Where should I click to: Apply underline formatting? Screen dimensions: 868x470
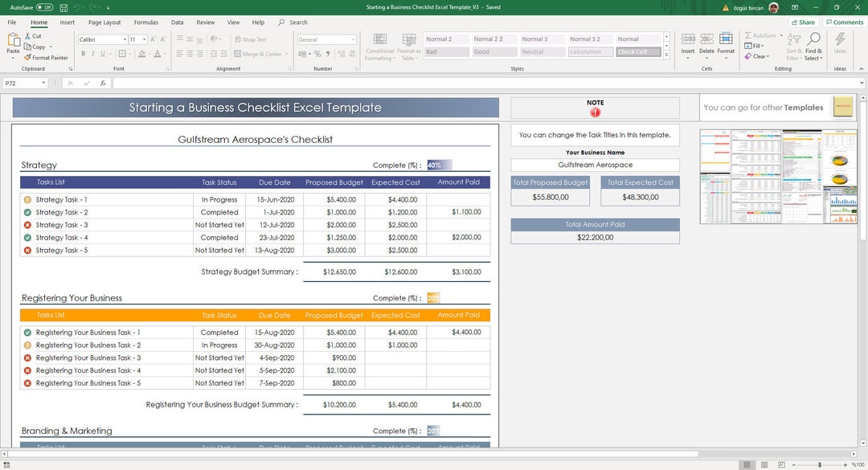pos(102,54)
